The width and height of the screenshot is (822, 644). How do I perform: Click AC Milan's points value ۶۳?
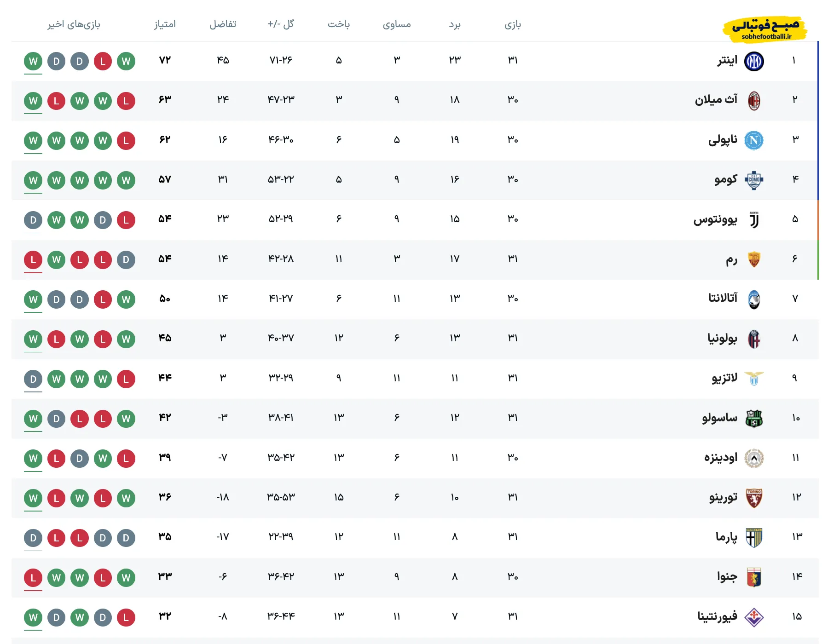165,100
